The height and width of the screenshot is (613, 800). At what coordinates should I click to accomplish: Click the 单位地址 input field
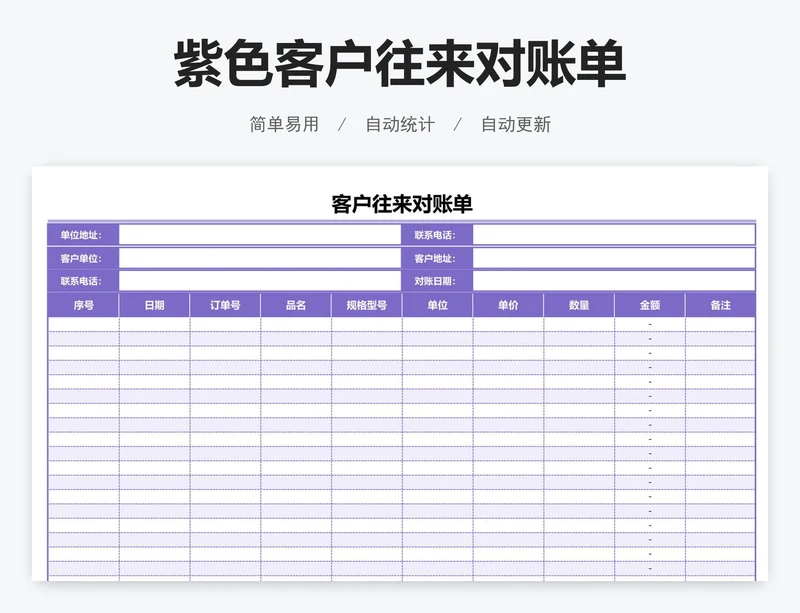tap(260, 235)
